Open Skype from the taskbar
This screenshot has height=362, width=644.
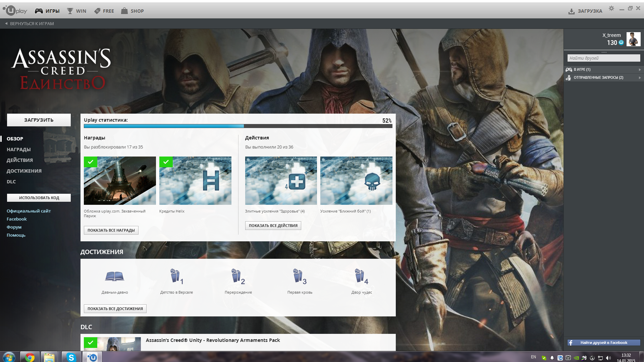coord(71,357)
